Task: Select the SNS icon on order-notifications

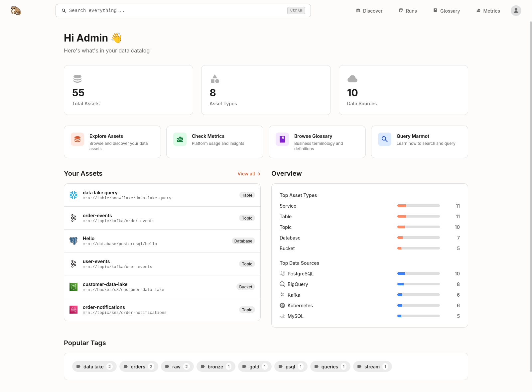Action: click(73, 309)
